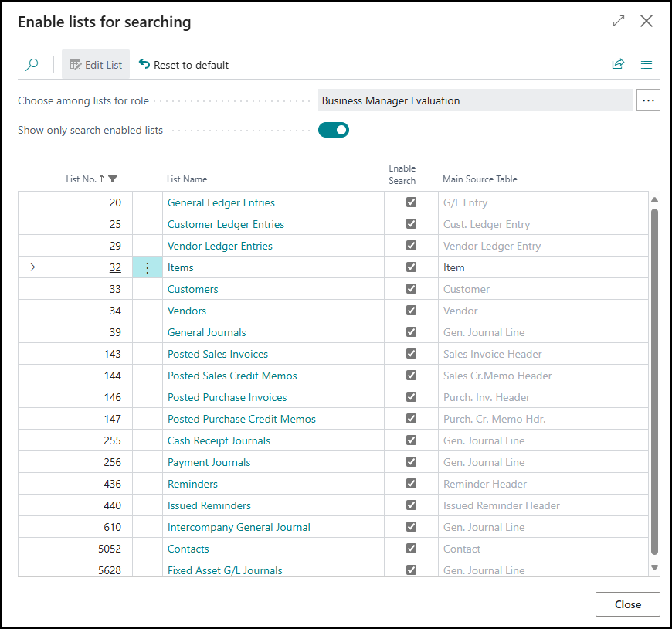The image size is (672, 629).
Task: Open the Payment Journals link
Action: click(209, 462)
